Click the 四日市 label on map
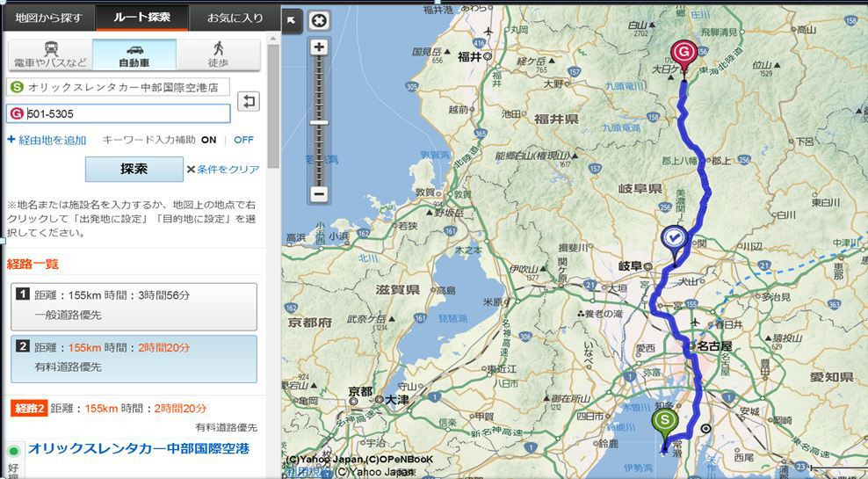 point(590,414)
